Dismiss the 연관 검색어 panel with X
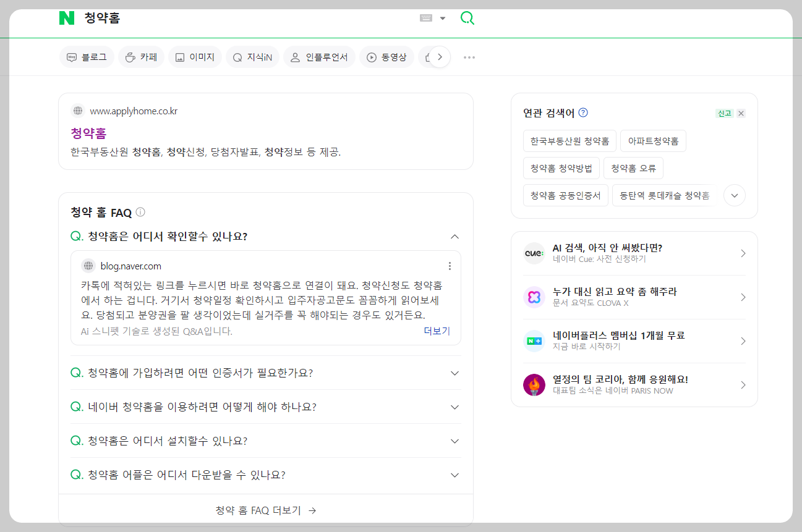 741,113
